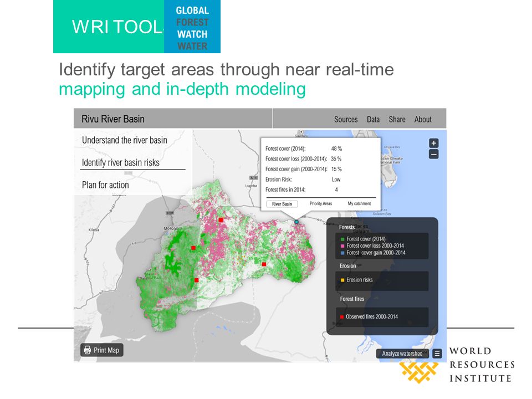Toggle red Observed fires 2000-2014 swatch

coord(342,317)
